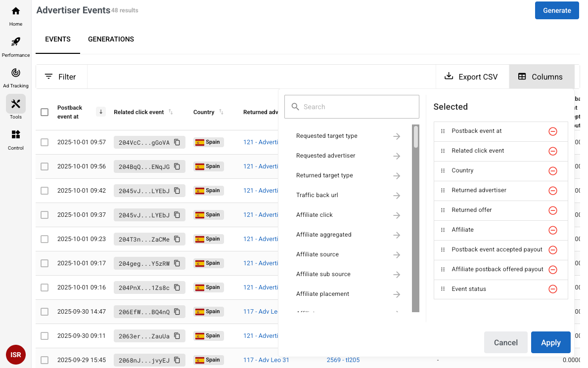
Task: Add Affiliate source column with arrow
Action: point(397,255)
